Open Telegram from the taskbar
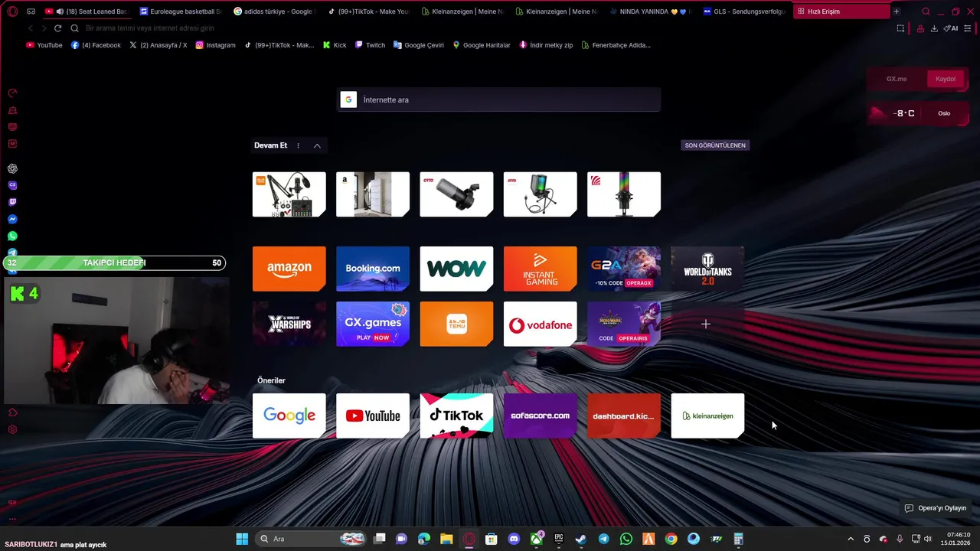The image size is (980, 551). (603, 539)
